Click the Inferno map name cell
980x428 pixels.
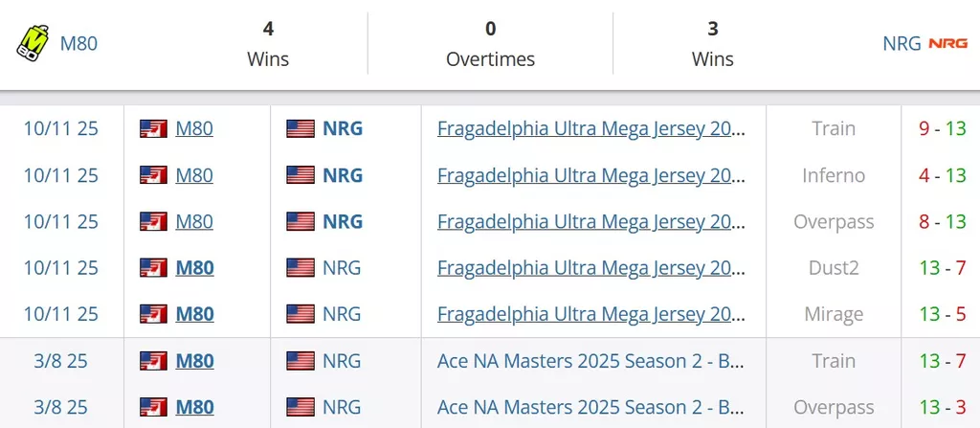[x=834, y=175]
